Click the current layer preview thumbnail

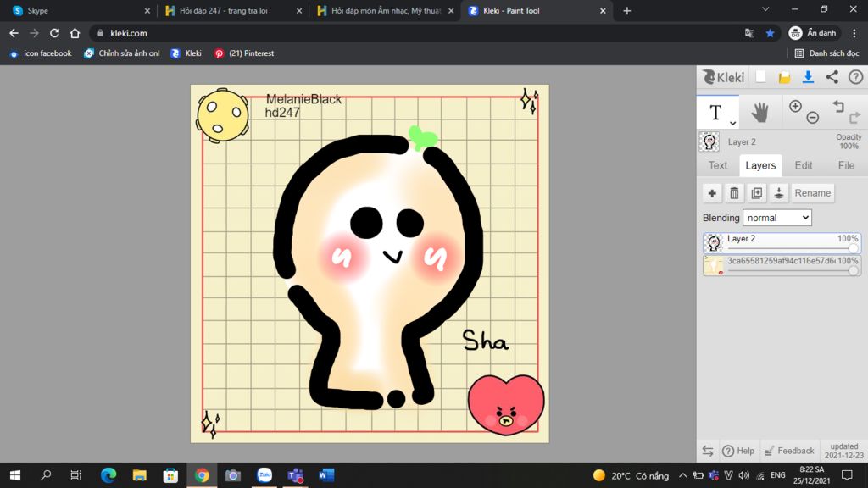pyautogui.click(x=709, y=141)
